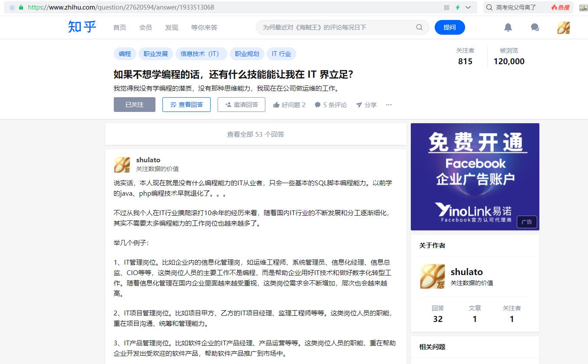This screenshot has width=588, height=364.
Task: Open the private messages chat icon
Action: 535,27
